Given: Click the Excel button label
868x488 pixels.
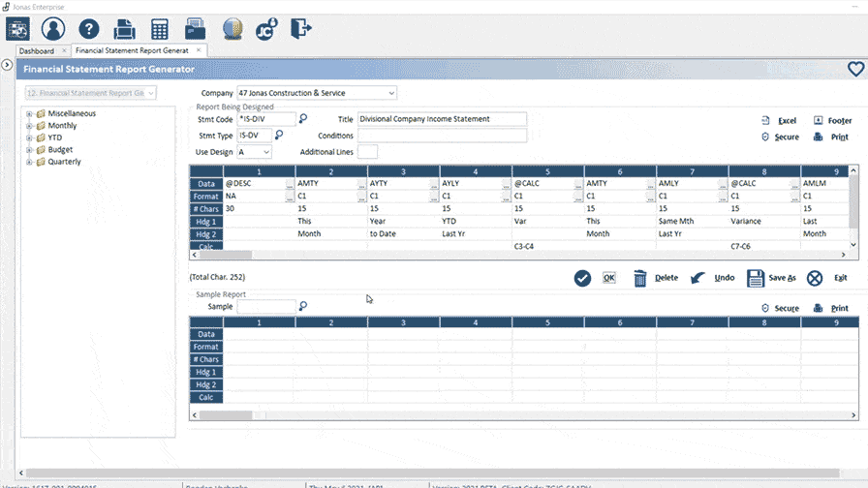Looking at the screenshot, I should pyautogui.click(x=787, y=121).
